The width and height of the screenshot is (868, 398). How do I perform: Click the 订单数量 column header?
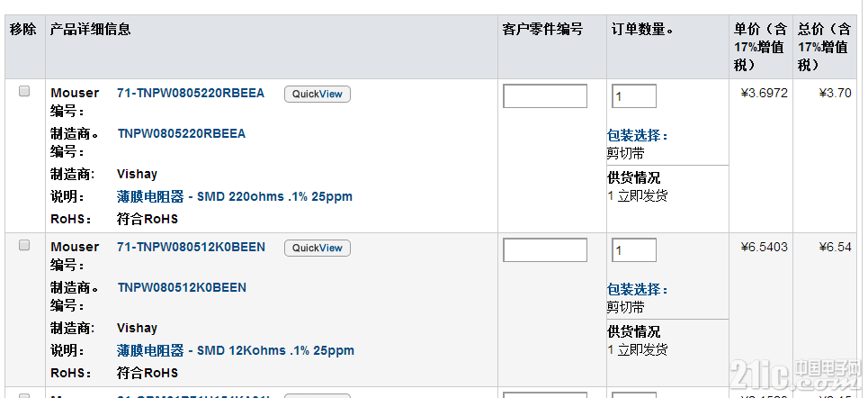[x=642, y=29]
